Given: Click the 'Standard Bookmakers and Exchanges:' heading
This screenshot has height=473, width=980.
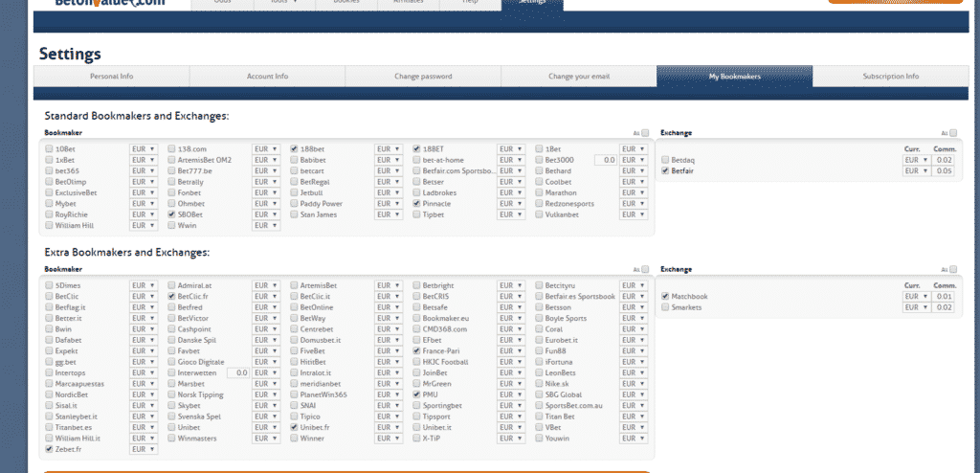Looking at the screenshot, I should point(137,117).
